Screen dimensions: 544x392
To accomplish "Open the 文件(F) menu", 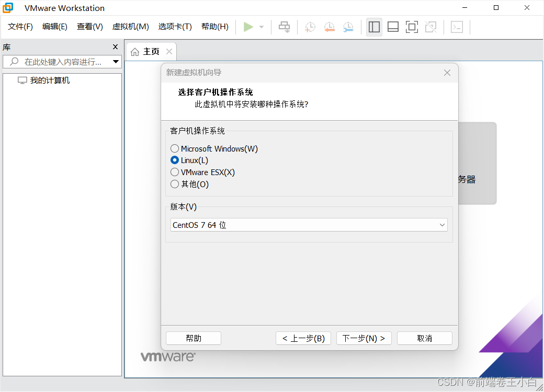I will [20, 27].
